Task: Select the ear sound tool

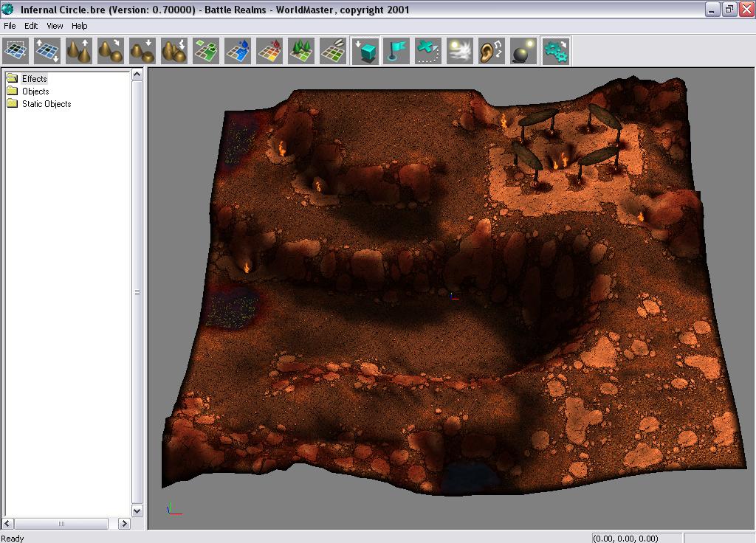Action: (x=492, y=51)
